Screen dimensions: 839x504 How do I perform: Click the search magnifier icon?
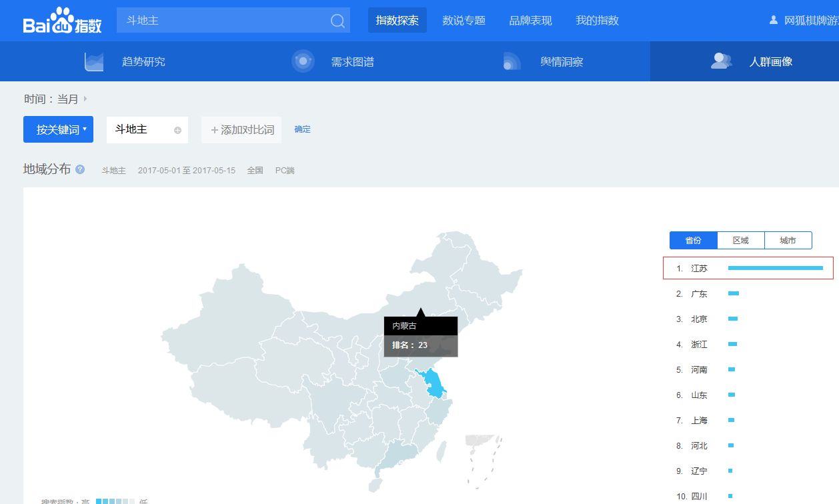(x=337, y=21)
